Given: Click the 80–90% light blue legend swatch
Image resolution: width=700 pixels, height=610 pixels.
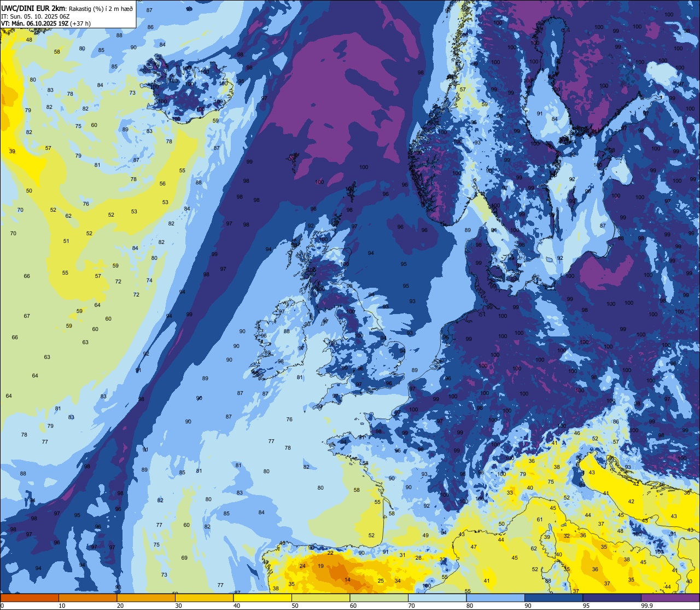Looking at the screenshot, I should pos(495,597).
